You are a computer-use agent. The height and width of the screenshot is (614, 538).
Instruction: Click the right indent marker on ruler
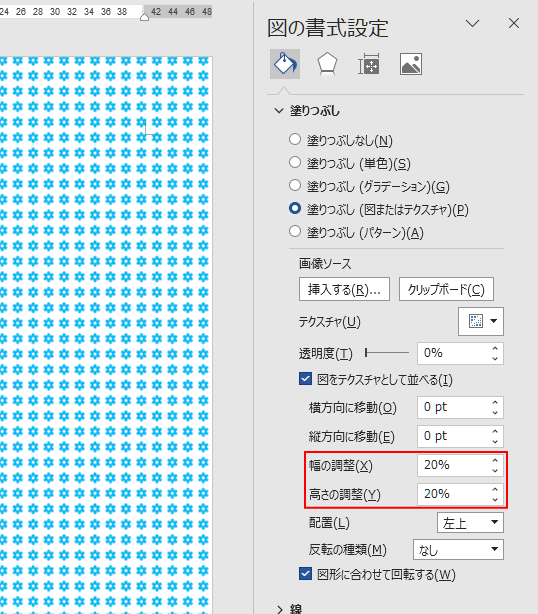tap(144, 17)
